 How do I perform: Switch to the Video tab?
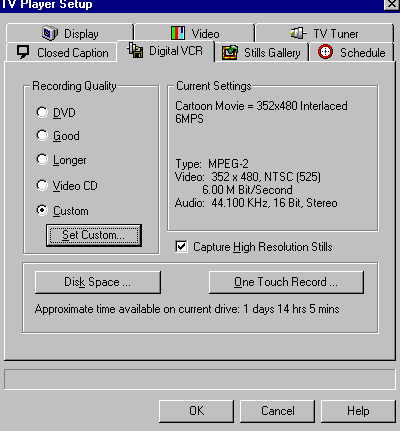195,33
